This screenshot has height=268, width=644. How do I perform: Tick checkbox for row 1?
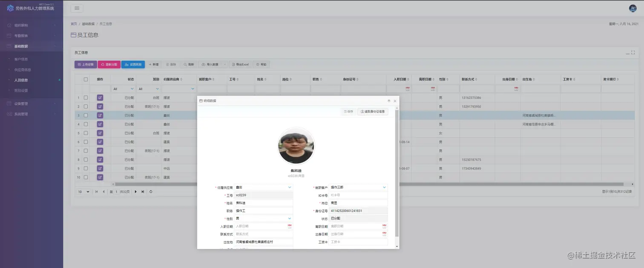click(x=86, y=98)
